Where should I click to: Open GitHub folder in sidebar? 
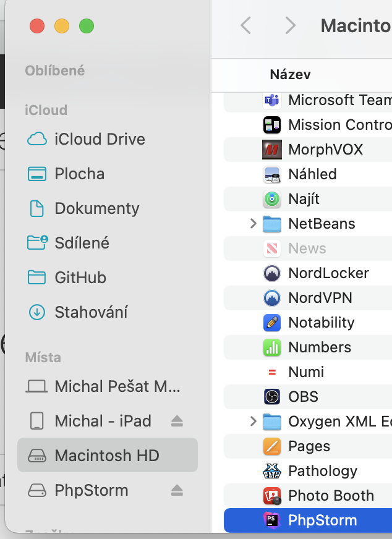point(108,278)
